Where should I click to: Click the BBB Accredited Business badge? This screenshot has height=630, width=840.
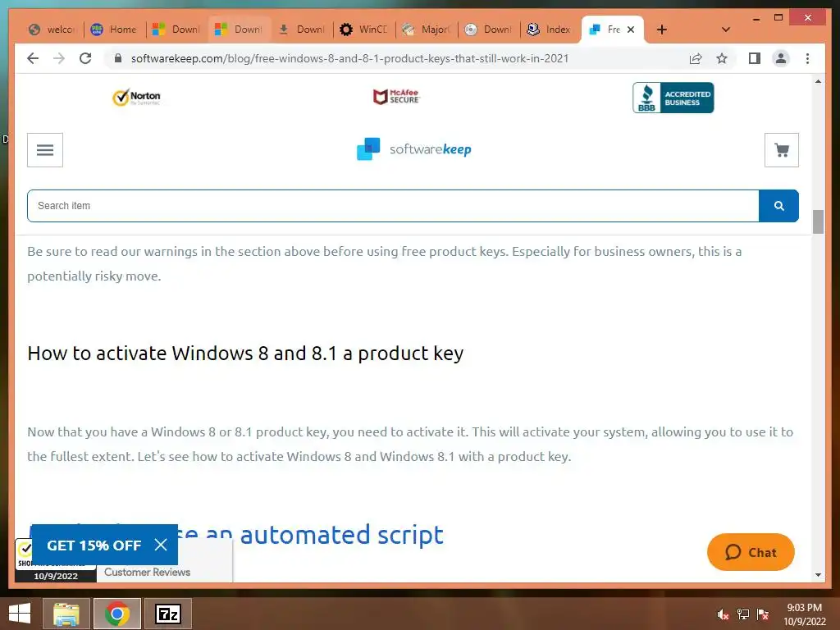pos(673,98)
